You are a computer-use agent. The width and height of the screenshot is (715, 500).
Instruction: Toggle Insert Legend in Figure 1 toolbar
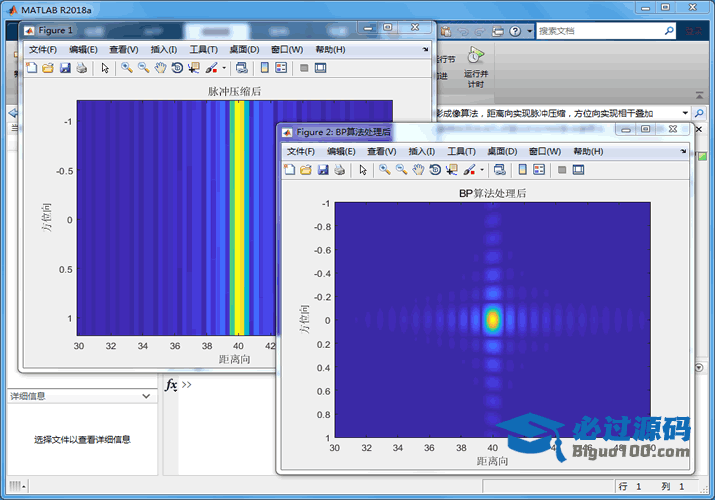pyautogui.click(x=281, y=68)
